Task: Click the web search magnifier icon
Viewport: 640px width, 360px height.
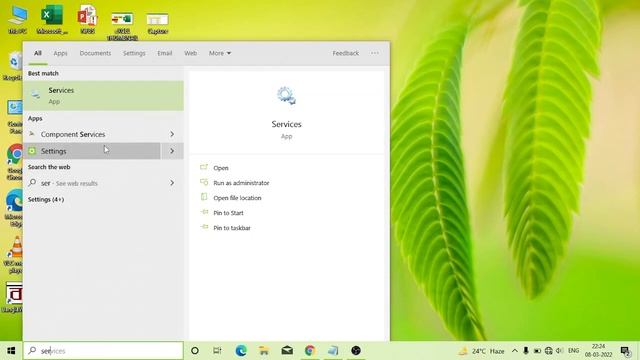Action: tap(32, 183)
